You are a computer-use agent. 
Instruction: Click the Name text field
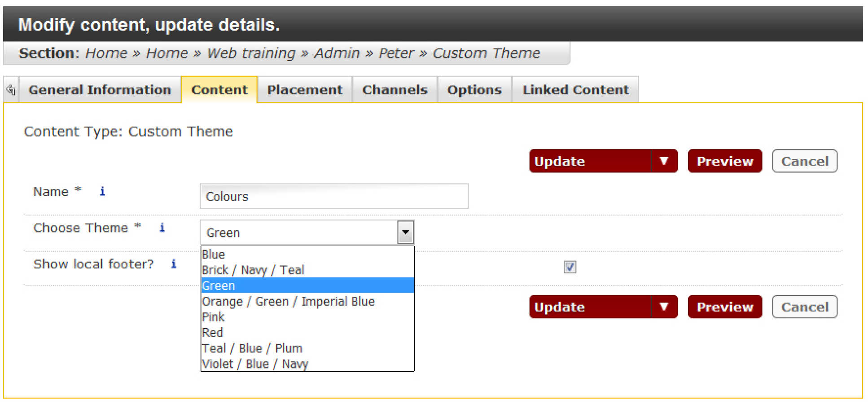[x=334, y=197]
